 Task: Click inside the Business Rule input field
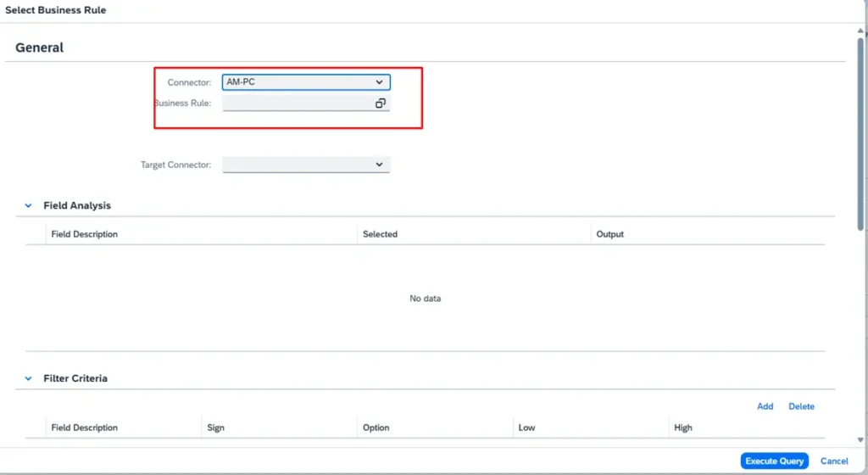(x=297, y=103)
